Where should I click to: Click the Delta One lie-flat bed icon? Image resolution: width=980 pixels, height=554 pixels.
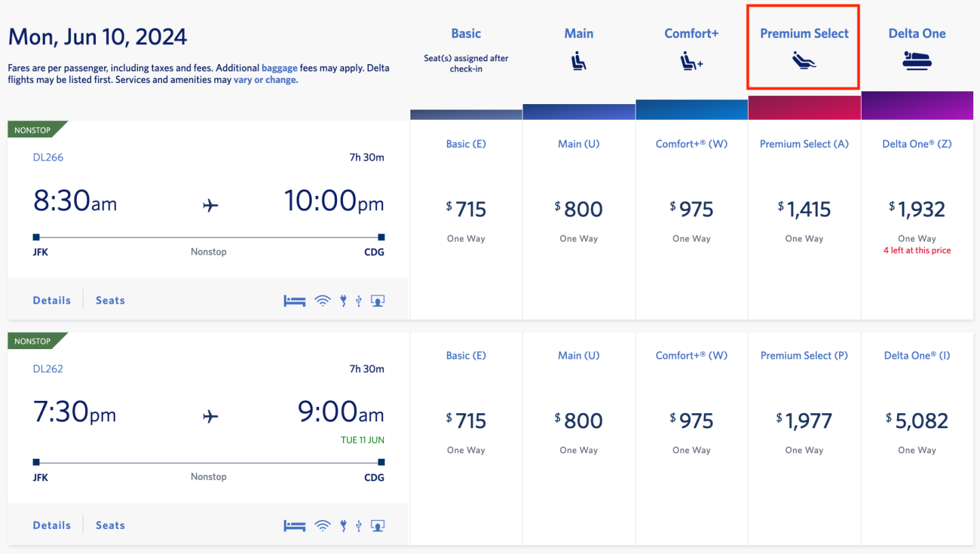click(917, 61)
